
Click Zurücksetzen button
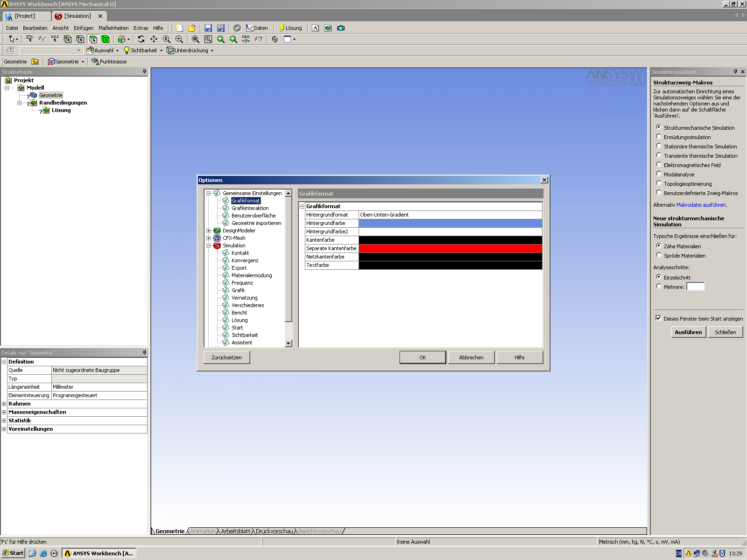click(226, 357)
